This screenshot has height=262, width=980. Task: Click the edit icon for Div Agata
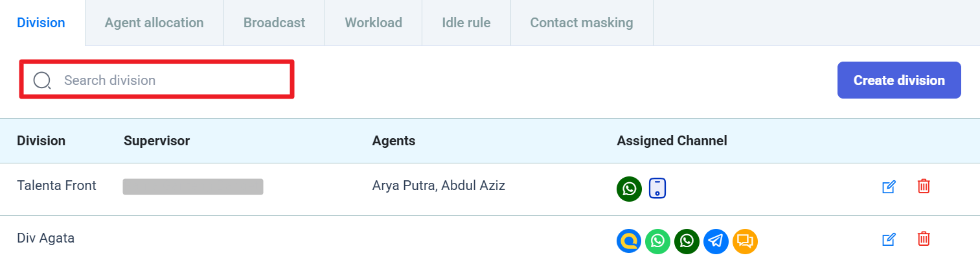tap(889, 240)
